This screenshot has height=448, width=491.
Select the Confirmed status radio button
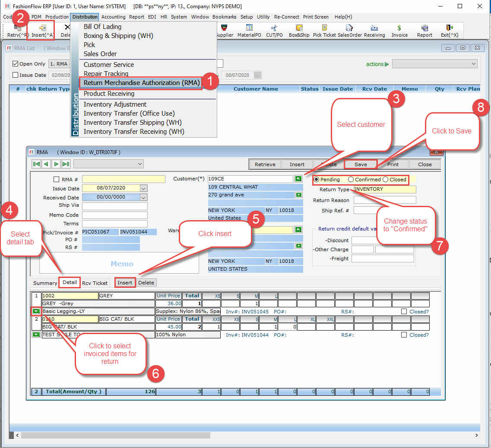pyautogui.click(x=351, y=180)
